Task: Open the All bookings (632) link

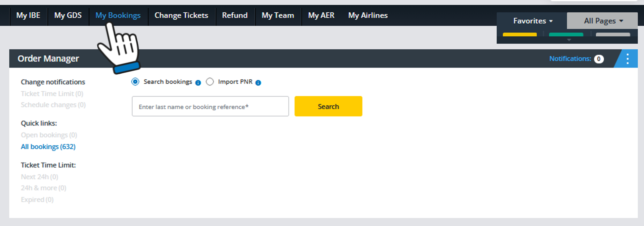Action: 48,147
